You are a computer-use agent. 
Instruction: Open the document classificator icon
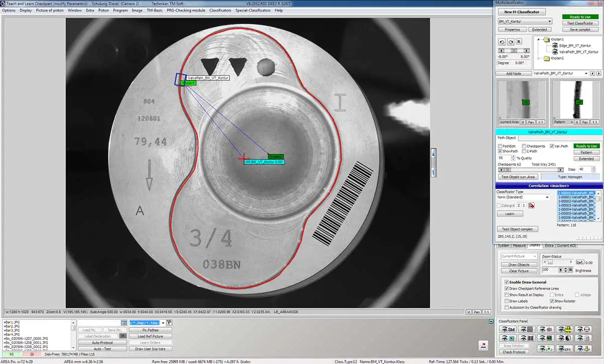(x=583, y=338)
